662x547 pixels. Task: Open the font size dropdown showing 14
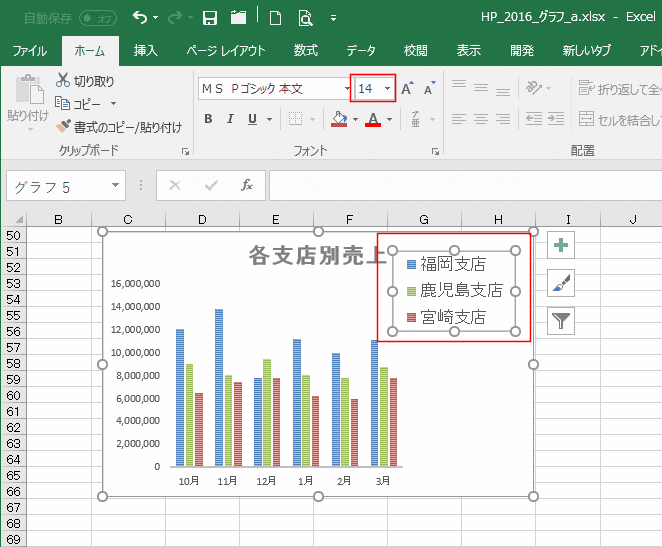(x=387, y=89)
